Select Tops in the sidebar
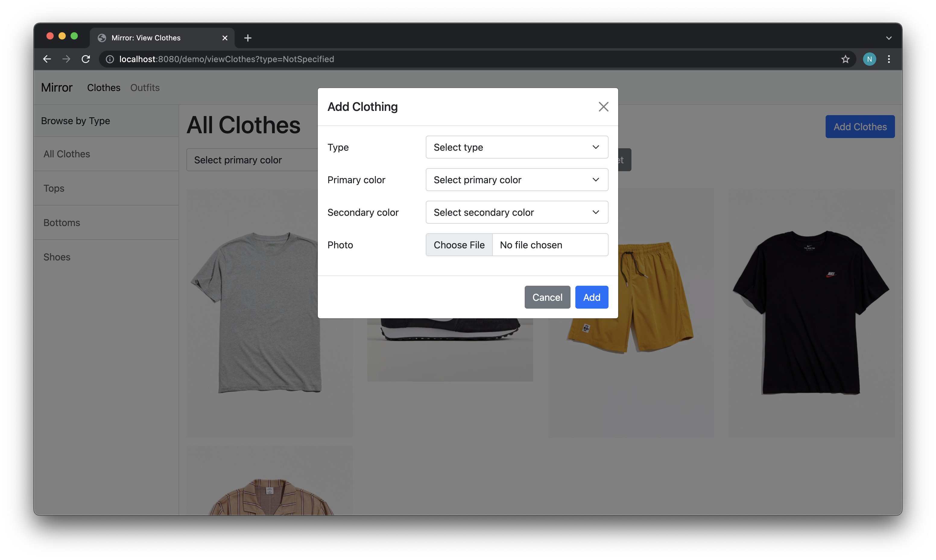Image resolution: width=936 pixels, height=560 pixels. (x=54, y=188)
